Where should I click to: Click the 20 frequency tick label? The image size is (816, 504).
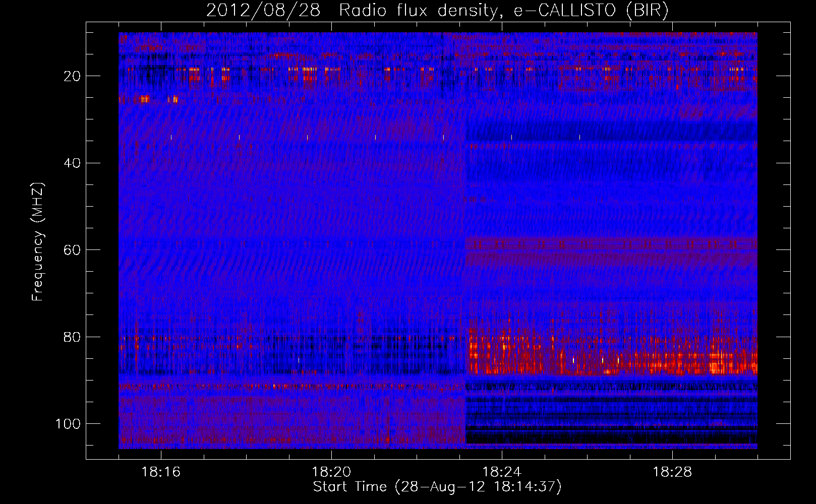72,76
